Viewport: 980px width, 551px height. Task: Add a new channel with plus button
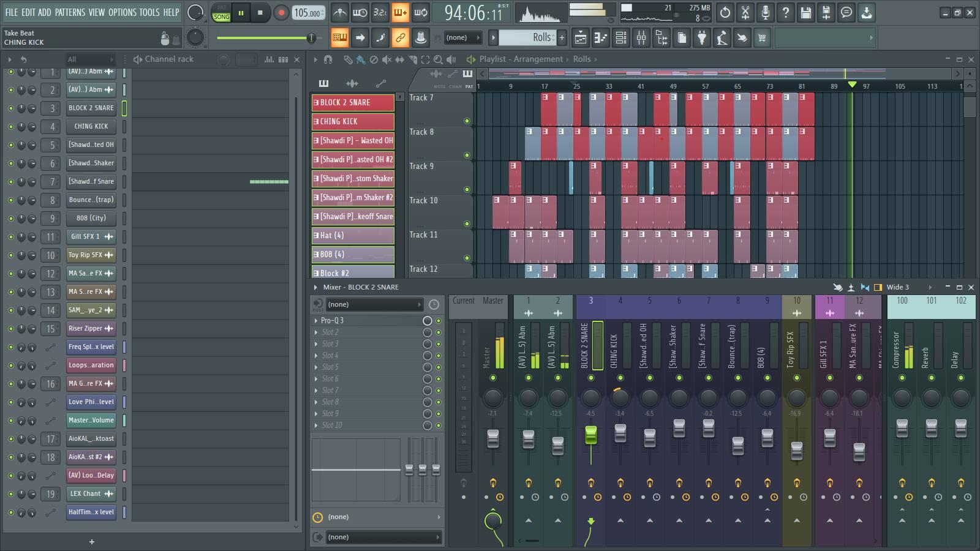click(x=92, y=542)
